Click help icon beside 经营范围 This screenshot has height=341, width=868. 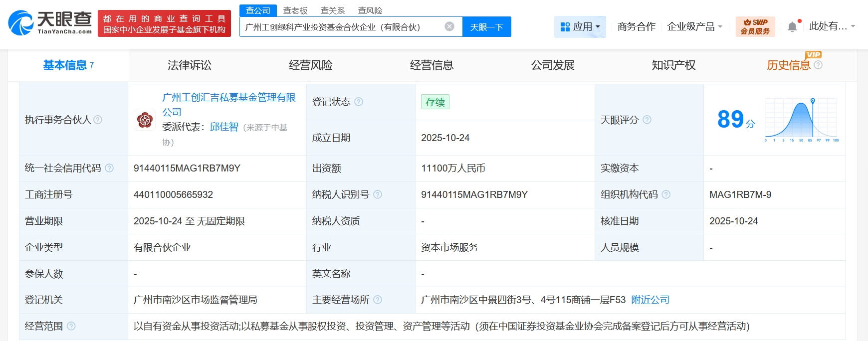[x=71, y=326]
